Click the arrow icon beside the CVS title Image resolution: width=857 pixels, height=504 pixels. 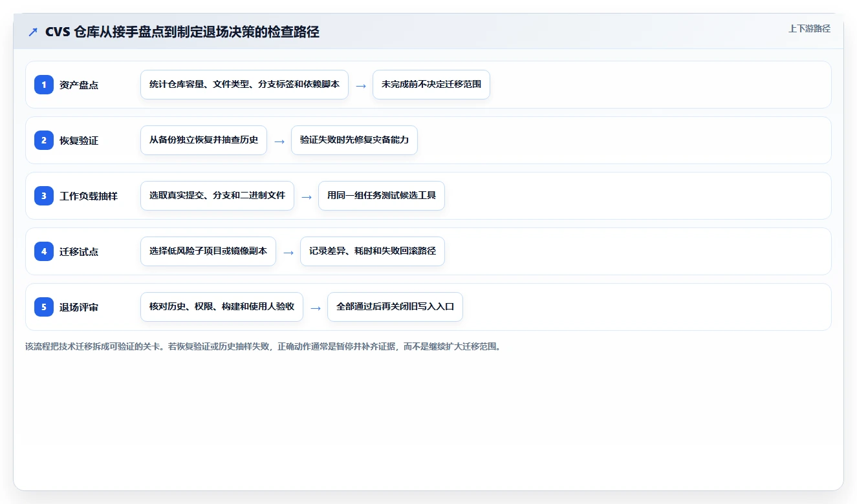[33, 32]
